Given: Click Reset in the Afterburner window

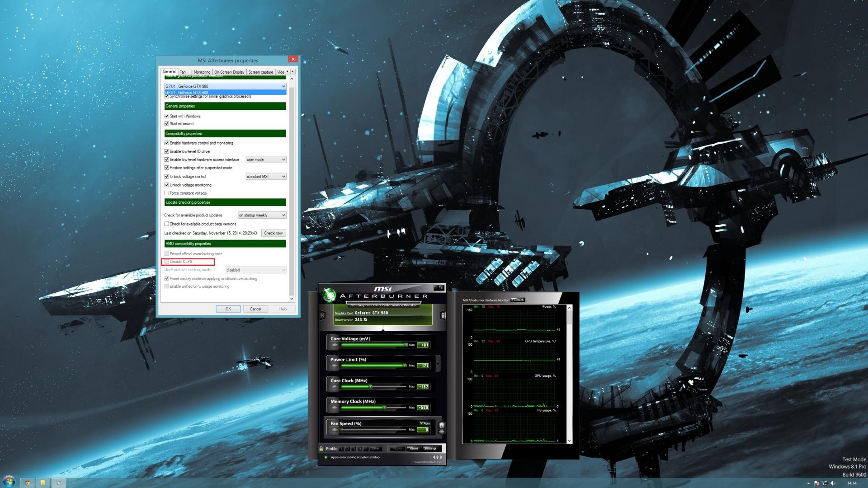Looking at the screenshot, I should pyautogui.click(x=413, y=449).
